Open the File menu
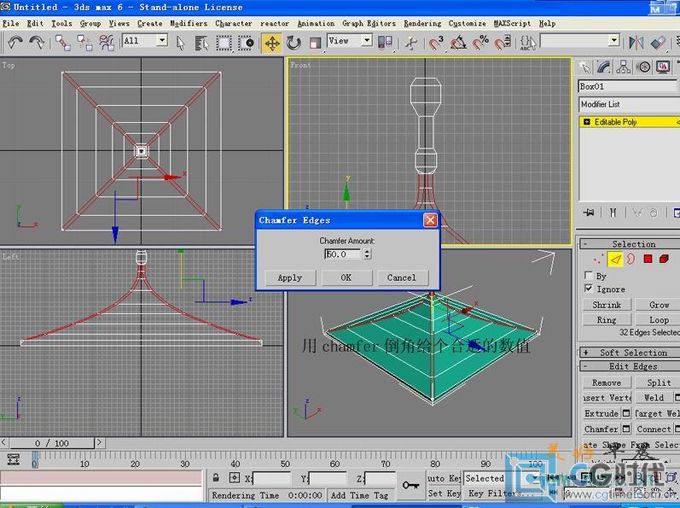 tap(11, 23)
